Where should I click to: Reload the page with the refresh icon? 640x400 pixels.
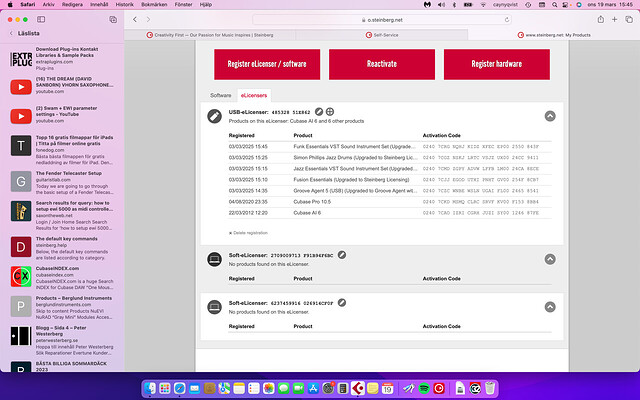507,20
